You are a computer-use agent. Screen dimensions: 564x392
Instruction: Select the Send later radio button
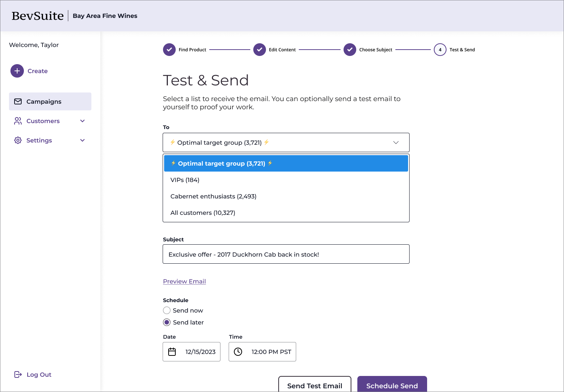tap(167, 322)
